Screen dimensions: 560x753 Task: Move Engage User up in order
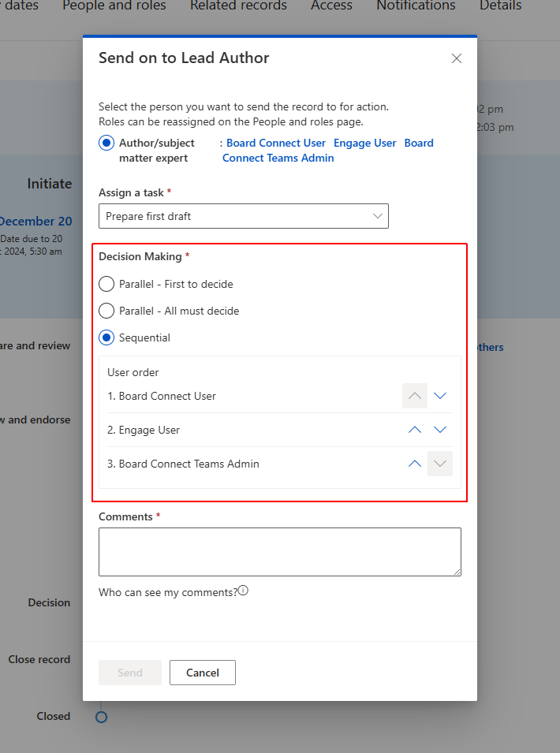[415, 430]
